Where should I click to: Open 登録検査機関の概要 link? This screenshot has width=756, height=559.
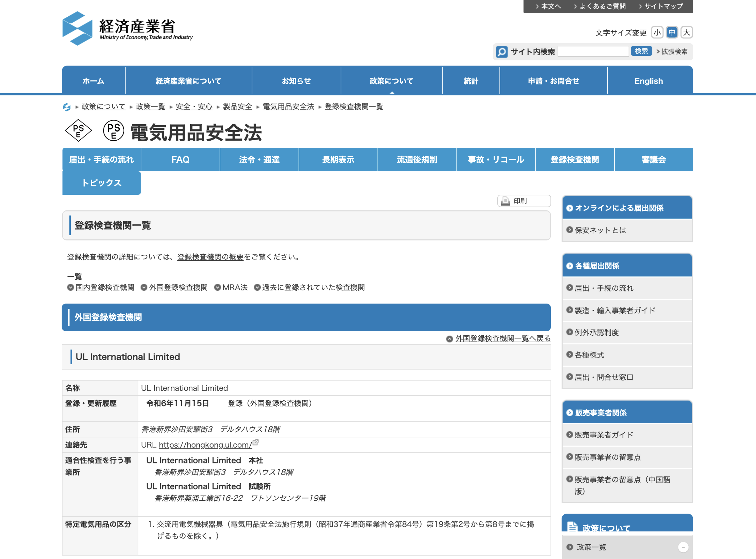coord(210,257)
